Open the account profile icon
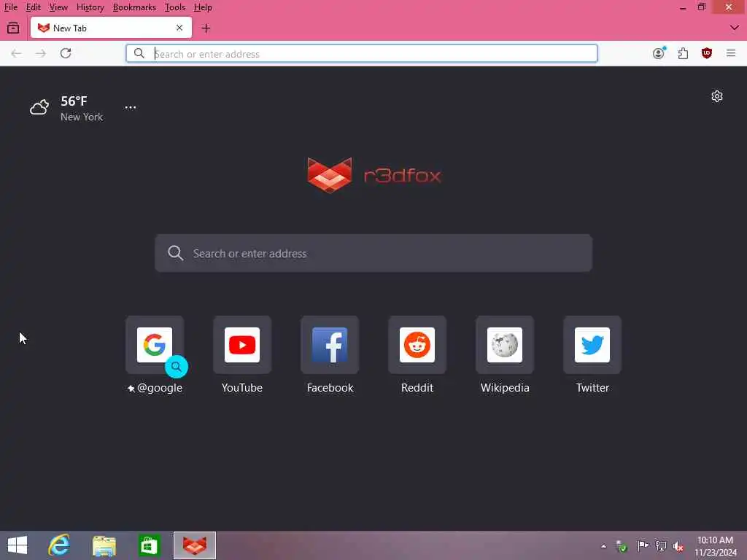 (x=659, y=52)
